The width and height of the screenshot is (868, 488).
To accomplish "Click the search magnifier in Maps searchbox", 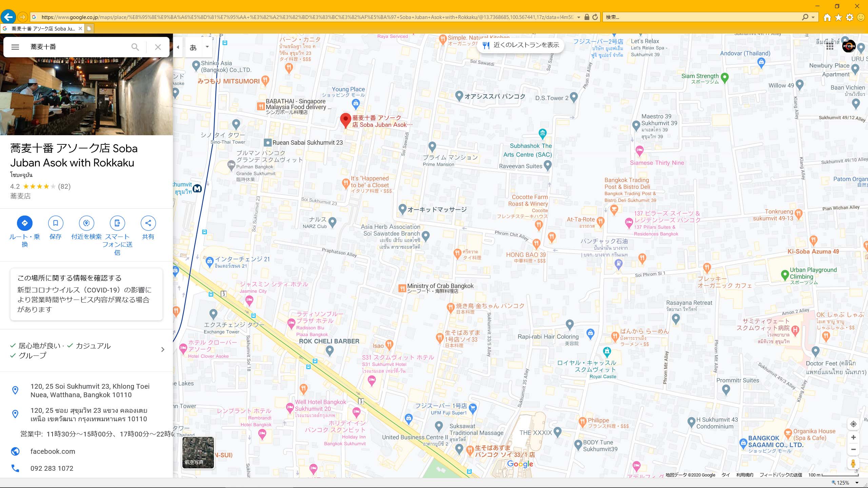I will 135,47.
